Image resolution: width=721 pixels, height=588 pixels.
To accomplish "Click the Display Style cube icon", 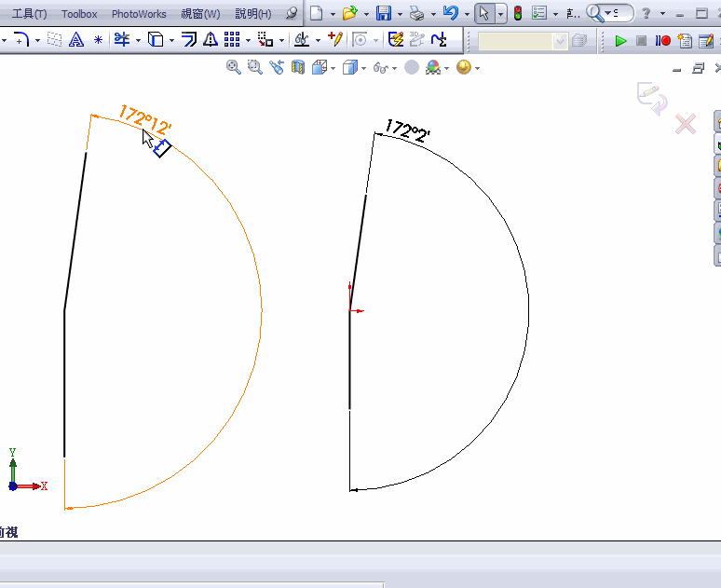I will (350, 68).
